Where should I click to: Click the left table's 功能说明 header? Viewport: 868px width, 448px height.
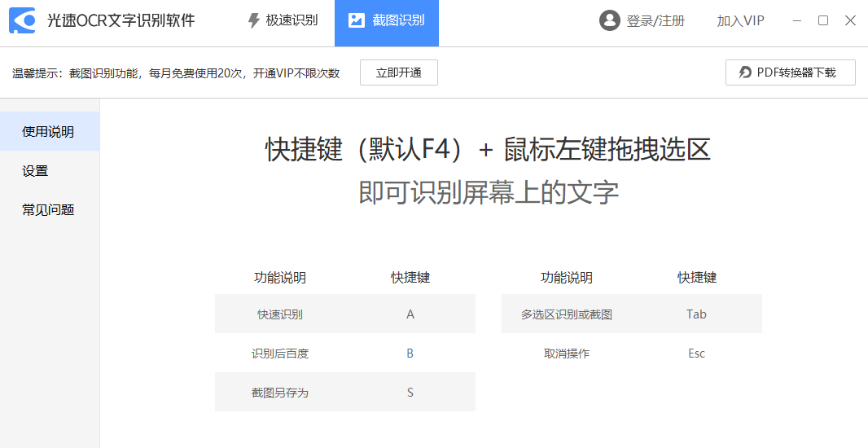click(280, 277)
